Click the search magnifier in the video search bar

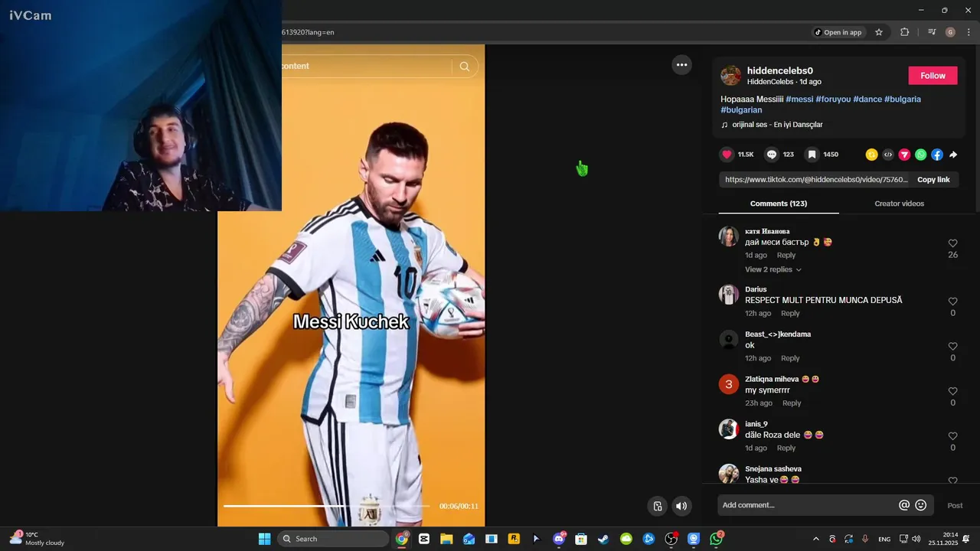[465, 67]
